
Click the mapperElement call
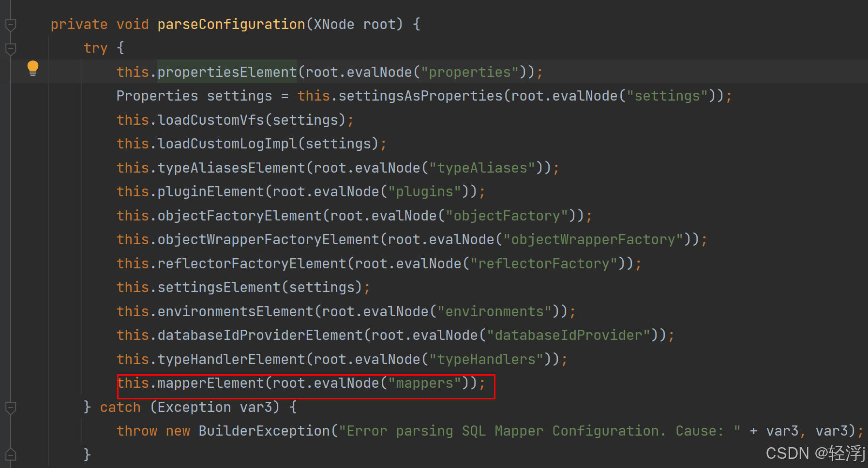(x=210, y=383)
